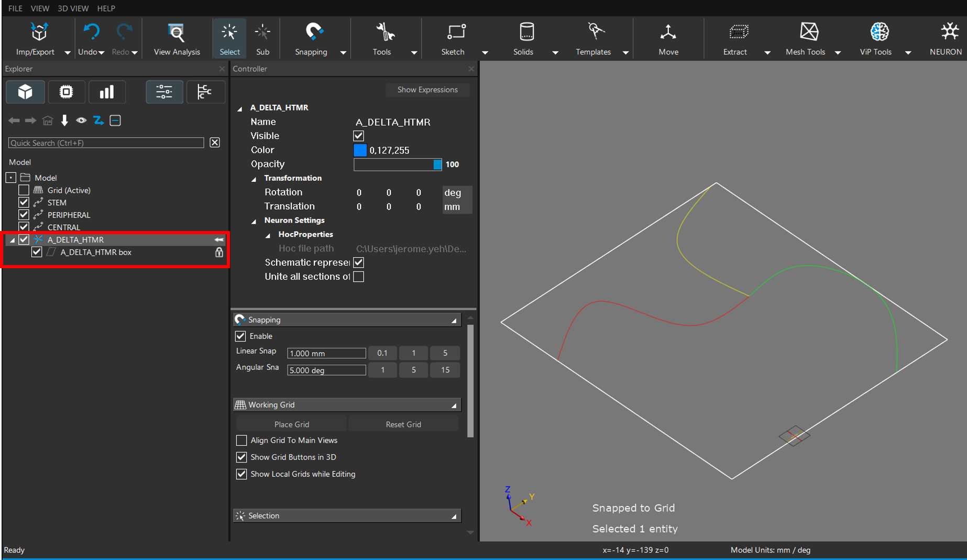The height and width of the screenshot is (560, 967).
Task: Uncheck the Visible checkbox for A_DELTA_HTMR
Action: (x=359, y=136)
